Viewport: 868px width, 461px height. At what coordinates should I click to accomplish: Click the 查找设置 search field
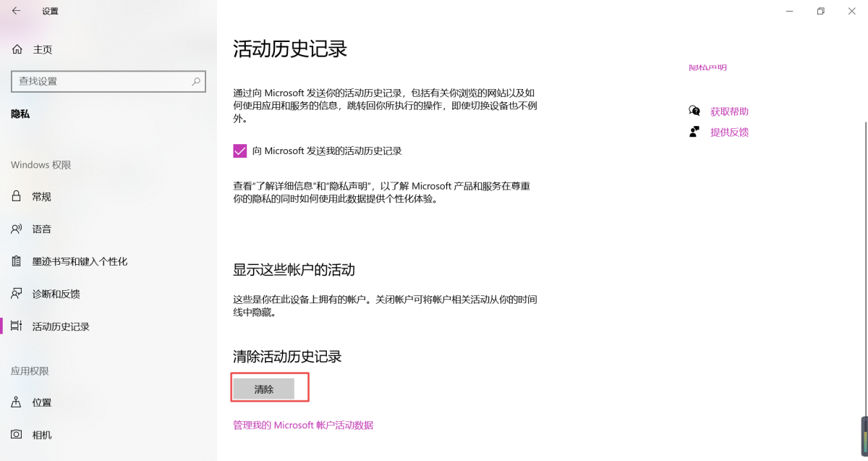click(109, 81)
